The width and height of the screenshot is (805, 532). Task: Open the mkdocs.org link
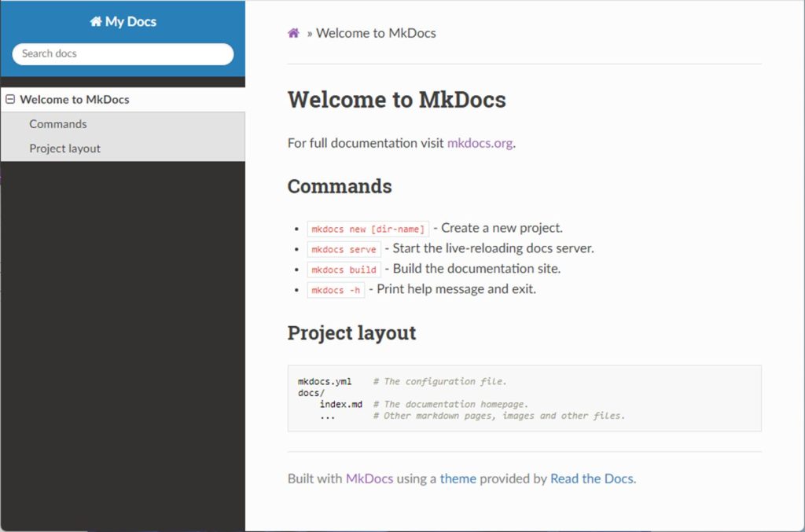click(x=480, y=143)
